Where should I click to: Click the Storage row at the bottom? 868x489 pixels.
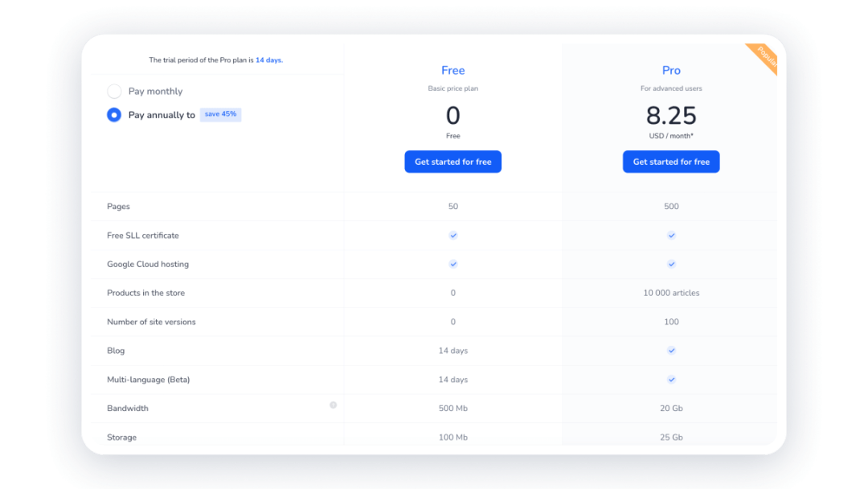121,437
